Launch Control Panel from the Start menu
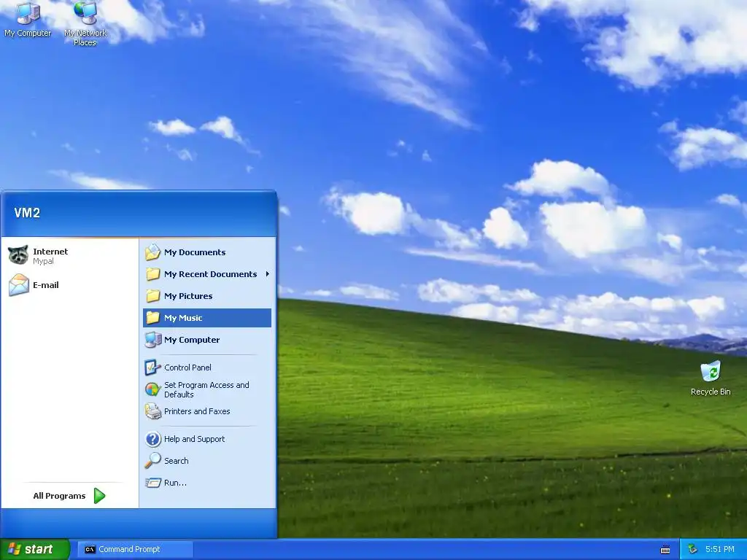Screen dimensions: 747x560 pos(207,367)
